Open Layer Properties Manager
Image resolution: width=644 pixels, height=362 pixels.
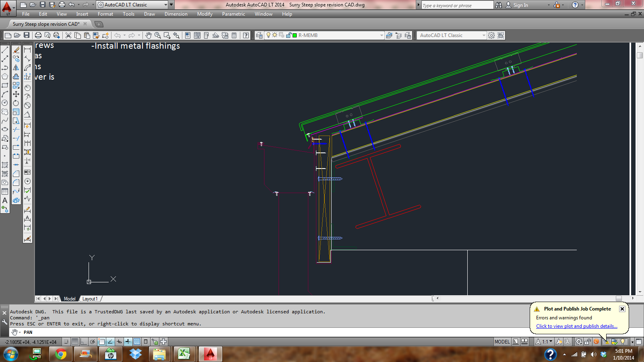[x=259, y=35]
